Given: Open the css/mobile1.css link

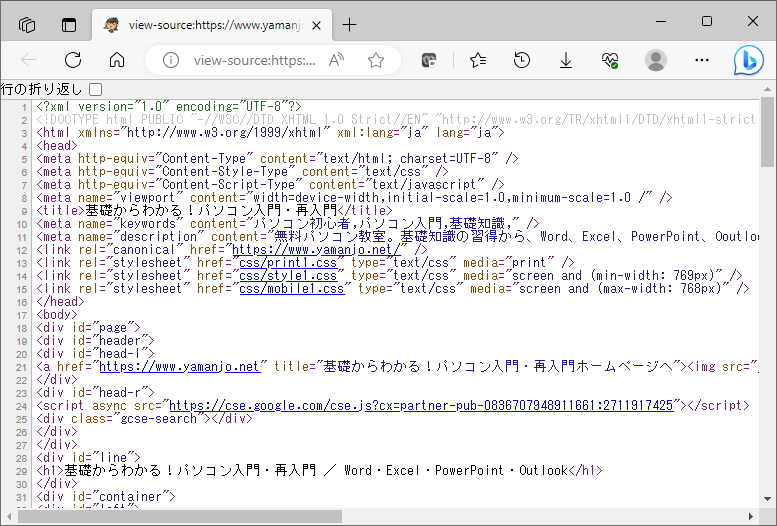Looking at the screenshot, I should [x=291, y=289].
